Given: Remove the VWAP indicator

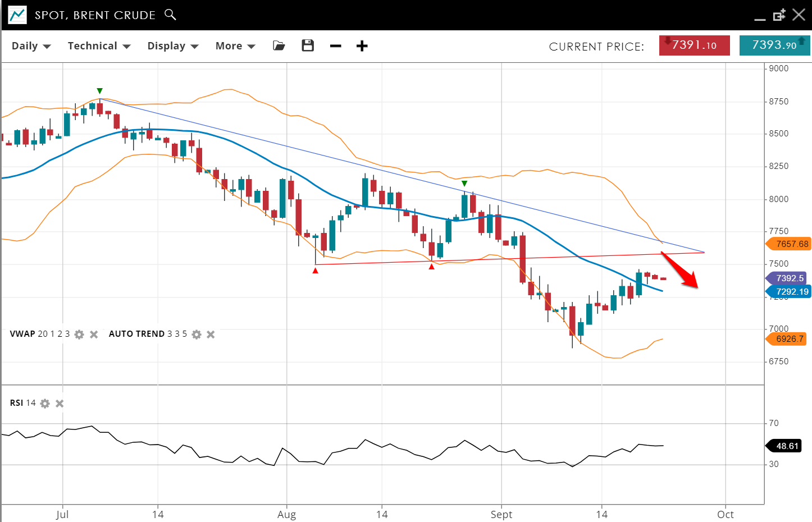Looking at the screenshot, I should coord(94,335).
